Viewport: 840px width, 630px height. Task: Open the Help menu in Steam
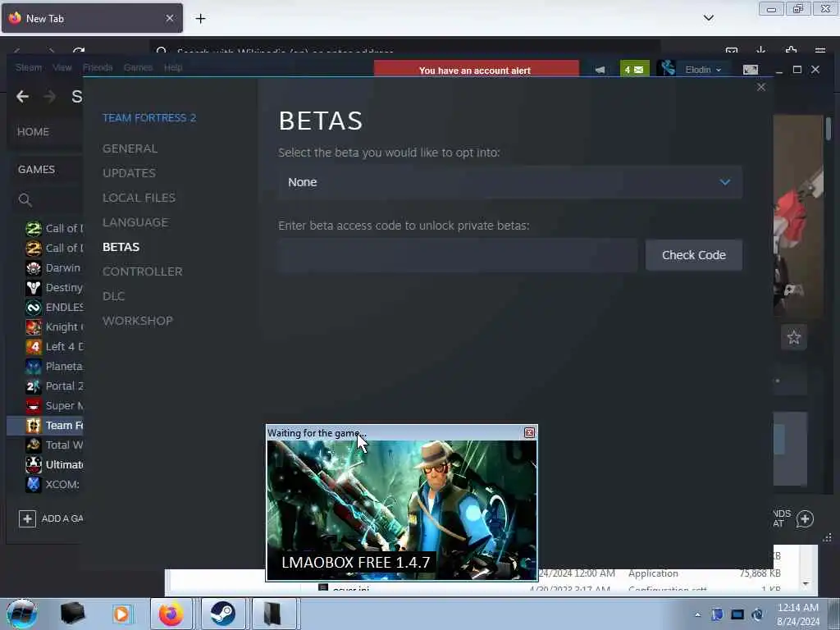173,67
